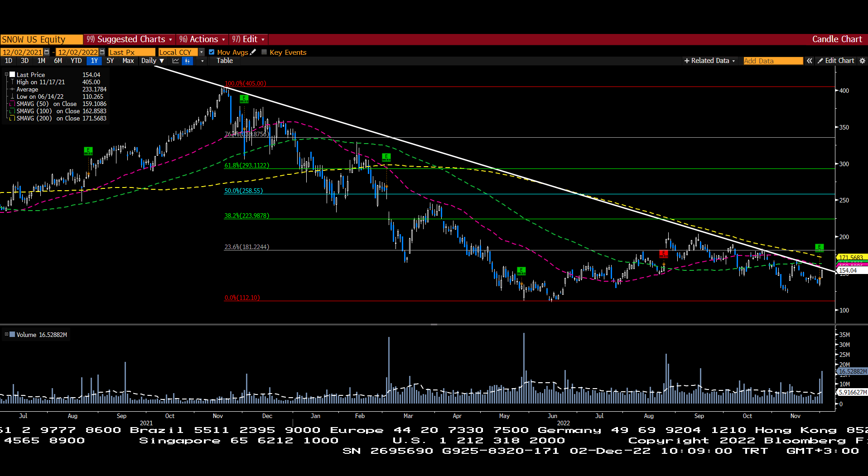Click the 23.6%(181.2244) Fibonacci label
The width and height of the screenshot is (868, 476).
coord(247,247)
